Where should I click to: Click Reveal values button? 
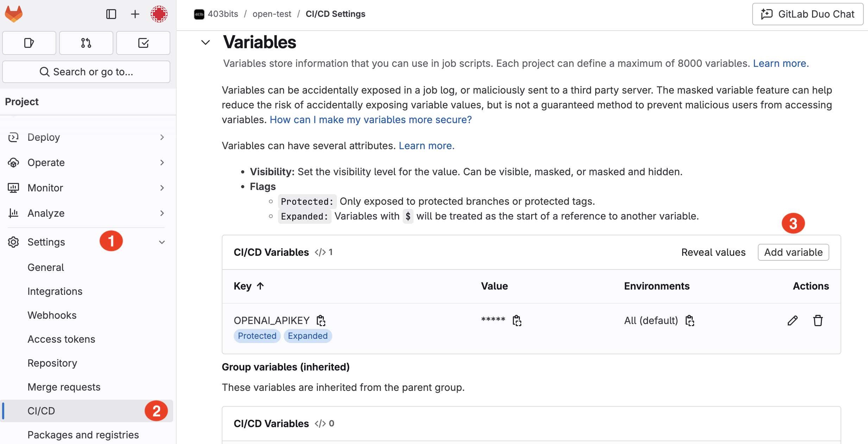click(x=713, y=252)
